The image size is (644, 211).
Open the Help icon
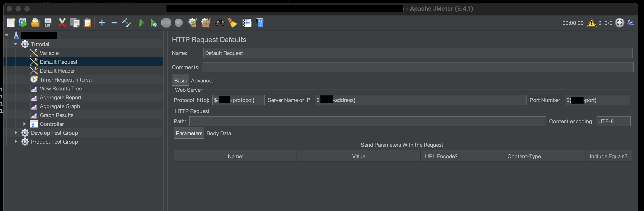(x=260, y=23)
